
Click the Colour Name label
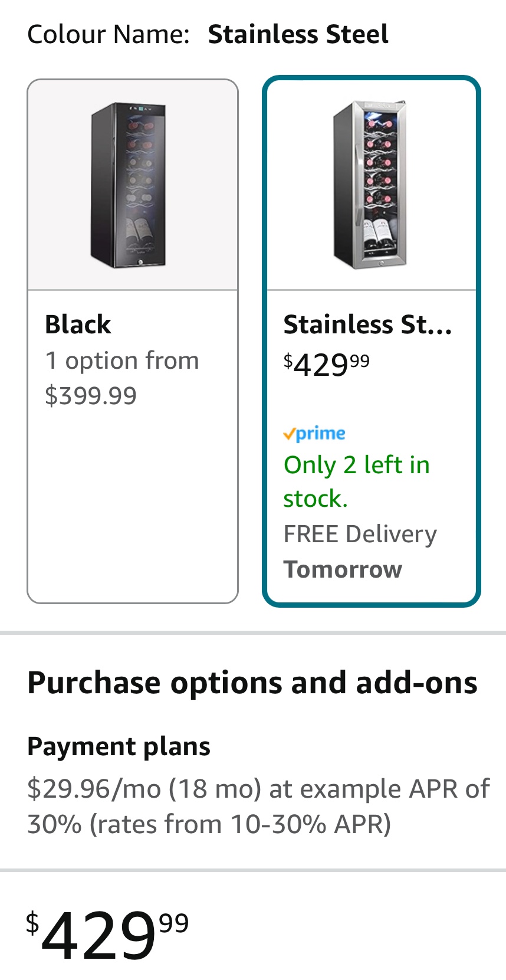[x=109, y=34]
